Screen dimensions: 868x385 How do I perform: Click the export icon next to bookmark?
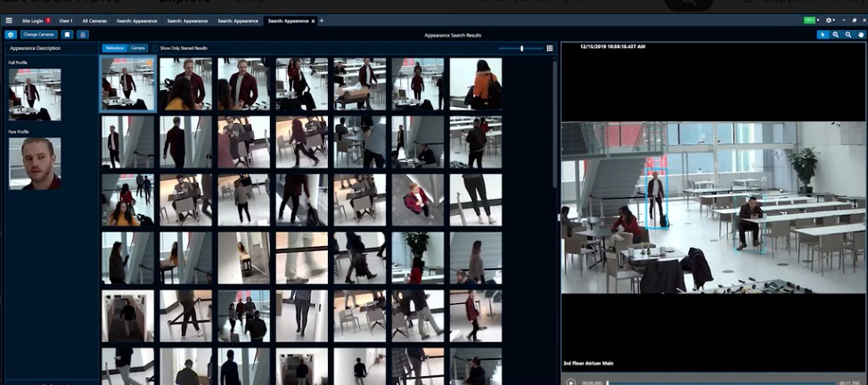pos(82,35)
